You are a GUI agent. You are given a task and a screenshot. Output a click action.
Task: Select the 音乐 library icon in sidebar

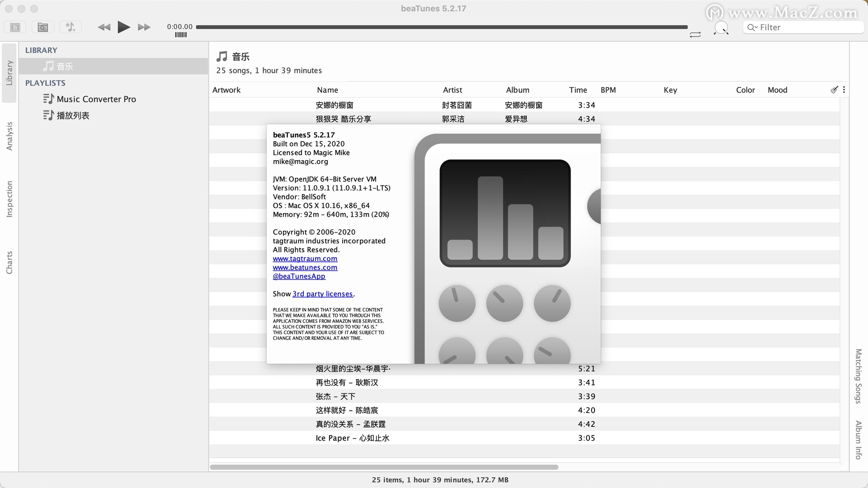click(x=48, y=66)
